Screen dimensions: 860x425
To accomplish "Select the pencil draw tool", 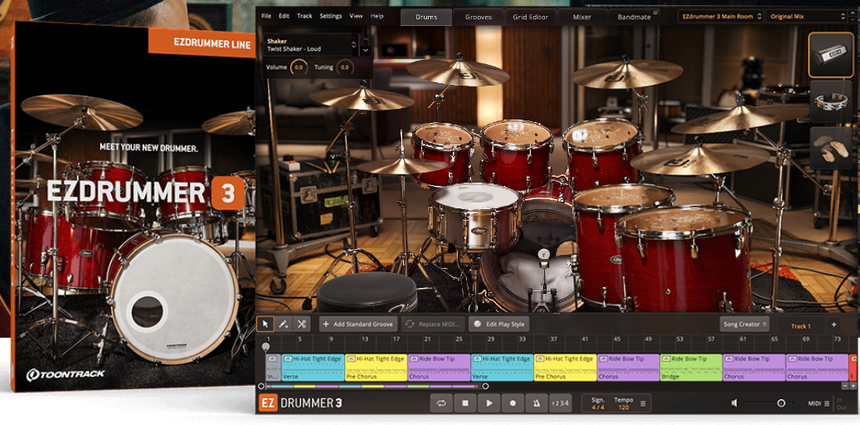I will click(x=284, y=324).
